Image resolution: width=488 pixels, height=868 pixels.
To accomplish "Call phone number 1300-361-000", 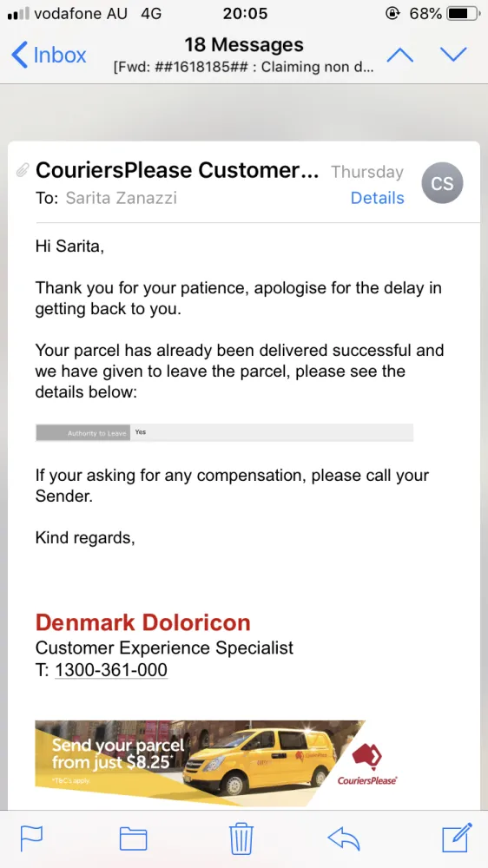I will click(111, 670).
